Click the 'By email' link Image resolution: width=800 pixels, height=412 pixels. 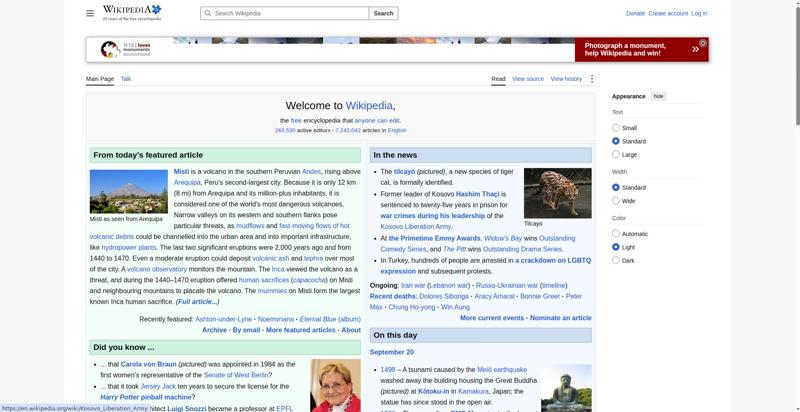[x=246, y=330]
